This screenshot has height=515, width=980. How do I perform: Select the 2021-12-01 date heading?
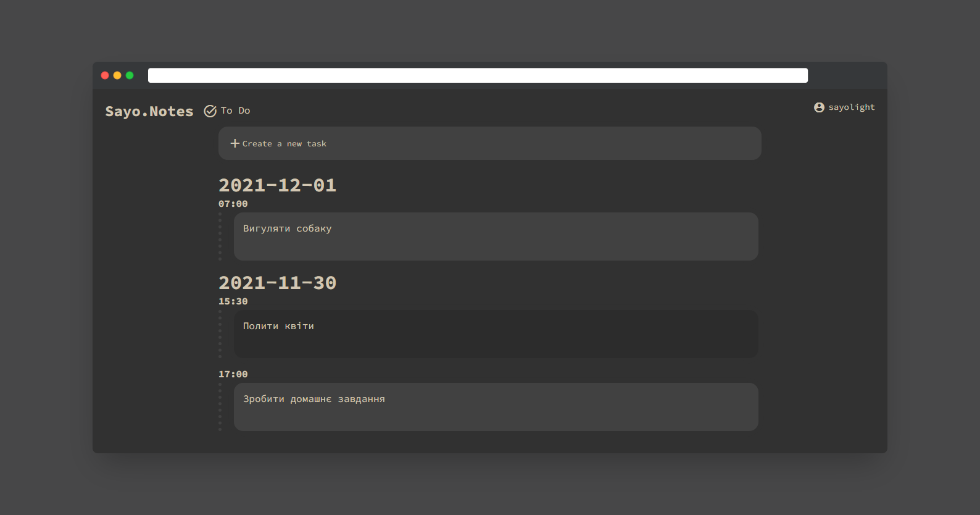277,185
